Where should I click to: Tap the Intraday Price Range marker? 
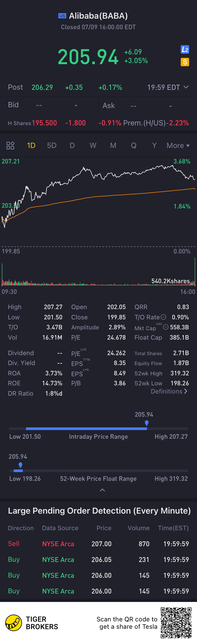(x=147, y=423)
